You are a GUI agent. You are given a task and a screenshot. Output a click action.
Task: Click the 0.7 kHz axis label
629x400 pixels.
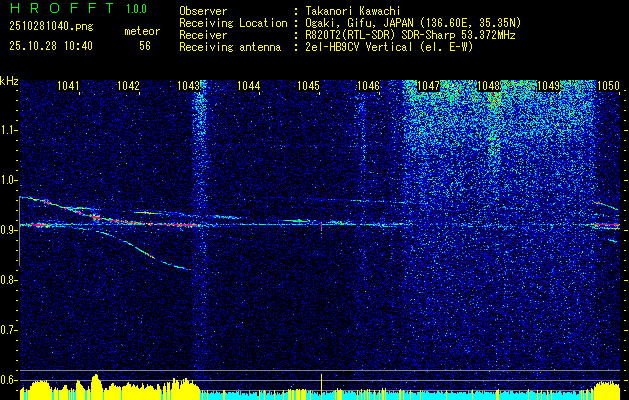8,330
